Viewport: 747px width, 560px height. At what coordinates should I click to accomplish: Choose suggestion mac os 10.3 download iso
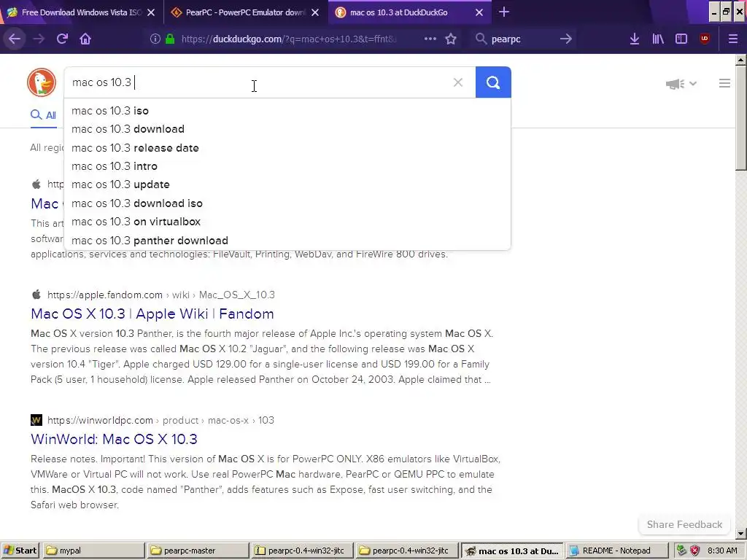pyautogui.click(x=287, y=203)
